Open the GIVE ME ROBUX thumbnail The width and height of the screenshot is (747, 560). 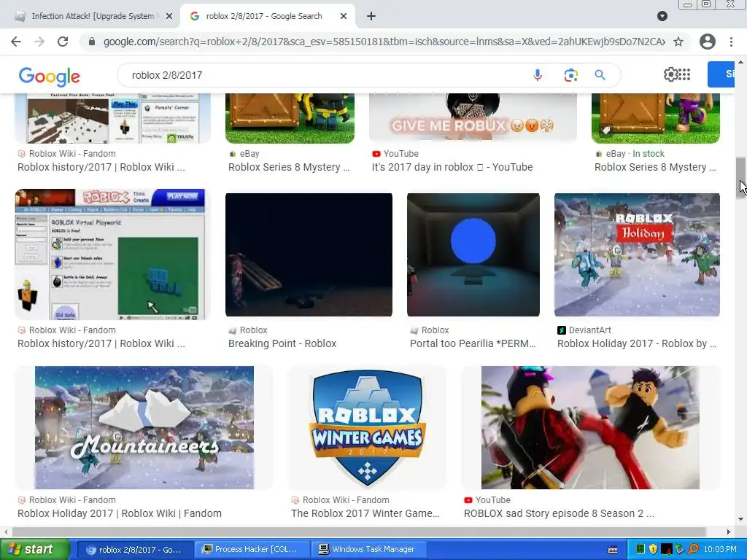tap(473, 118)
